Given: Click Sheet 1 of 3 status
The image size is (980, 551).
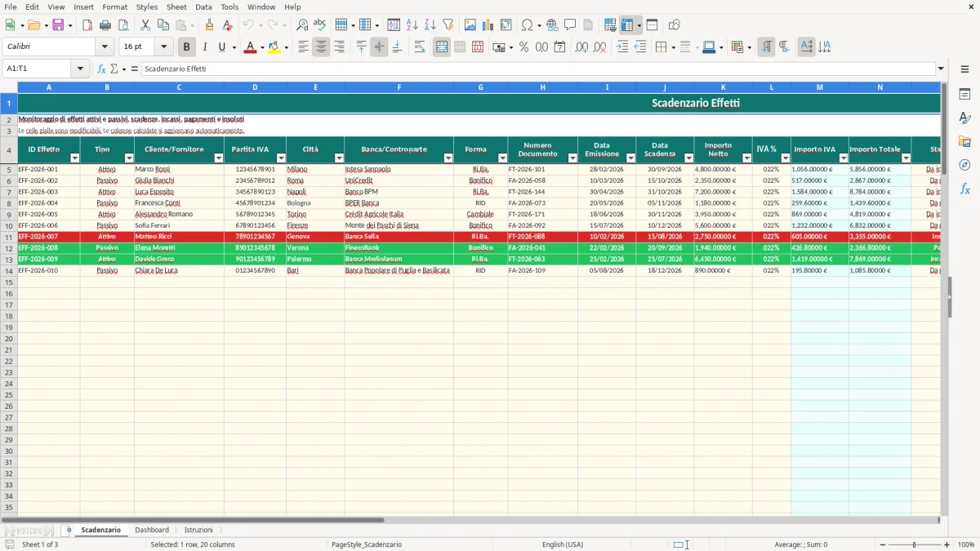Looking at the screenshot, I should tap(40, 544).
